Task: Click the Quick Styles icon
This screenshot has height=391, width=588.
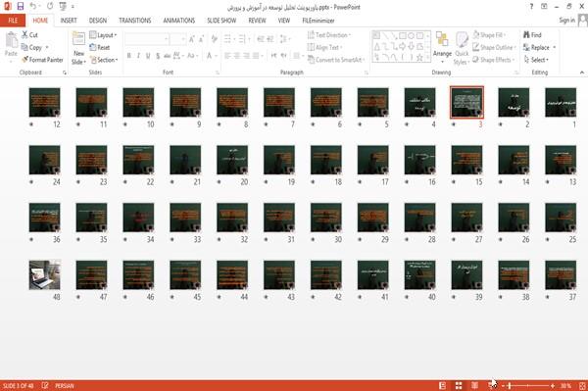Action: [x=462, y=39]
